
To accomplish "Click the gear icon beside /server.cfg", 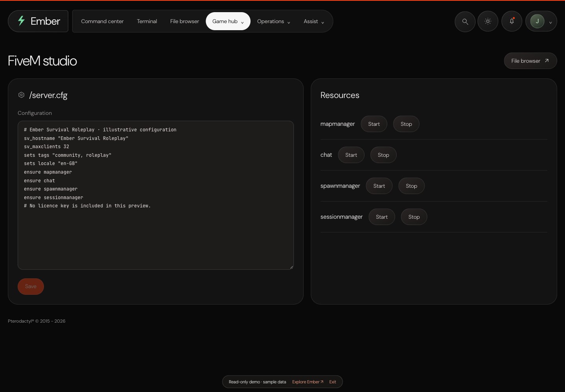I will pyautogui.click(x=21, y=95).
